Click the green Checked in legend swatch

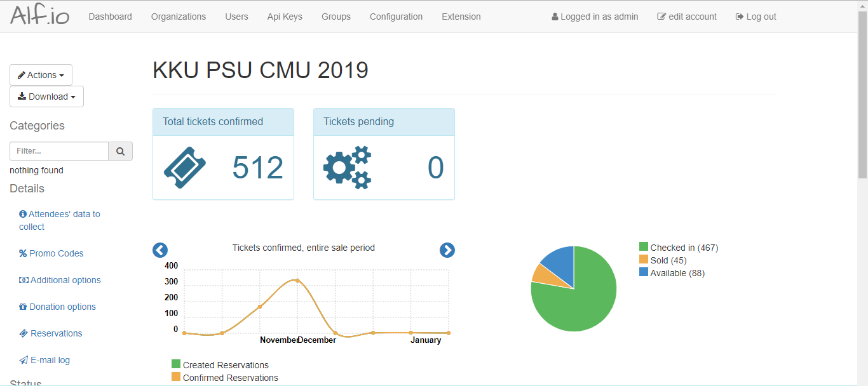coord(644,247)
